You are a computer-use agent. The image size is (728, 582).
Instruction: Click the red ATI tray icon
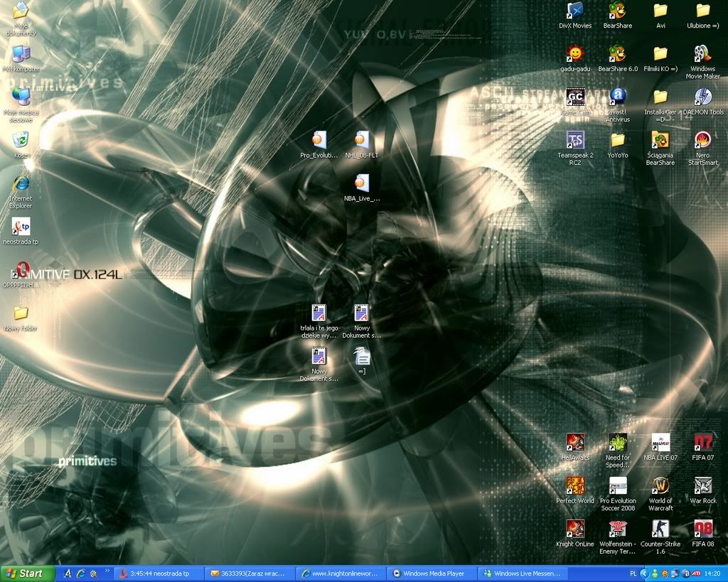[697, 574]
